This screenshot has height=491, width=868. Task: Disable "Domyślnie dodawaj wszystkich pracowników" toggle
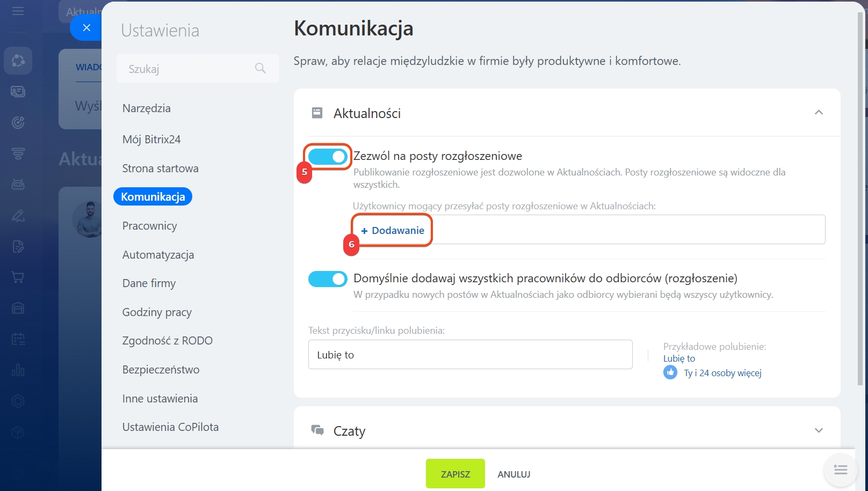point(328,279)
